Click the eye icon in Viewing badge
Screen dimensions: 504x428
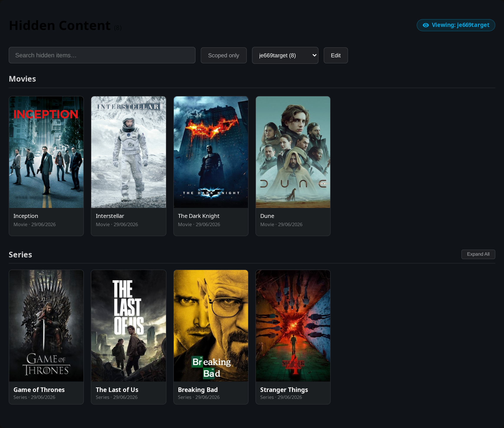pyautogui.click(x=426, y=25)
